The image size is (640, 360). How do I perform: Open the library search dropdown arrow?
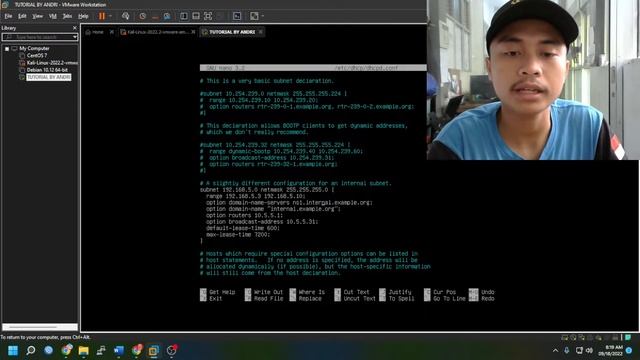[75, 37]
